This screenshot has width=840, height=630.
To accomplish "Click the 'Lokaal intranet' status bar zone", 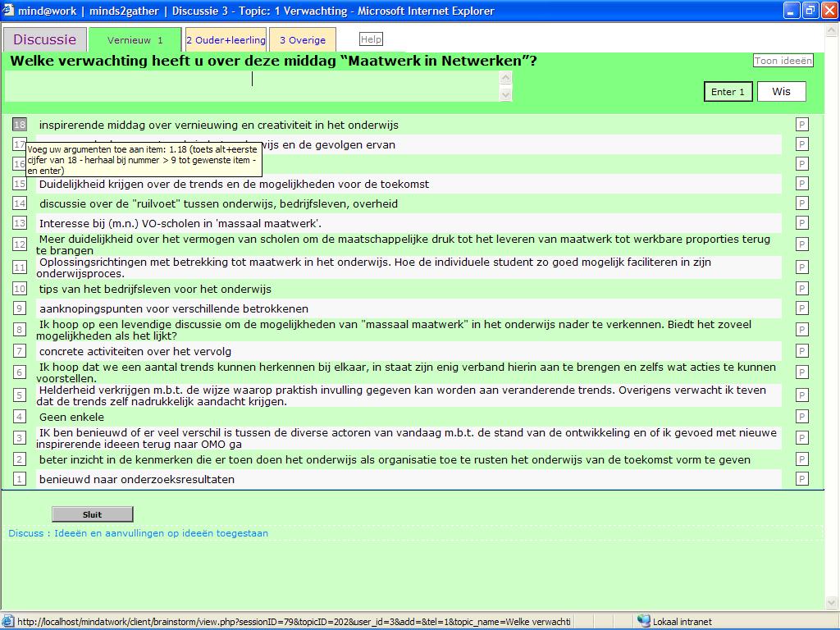I will pos(675,622).
